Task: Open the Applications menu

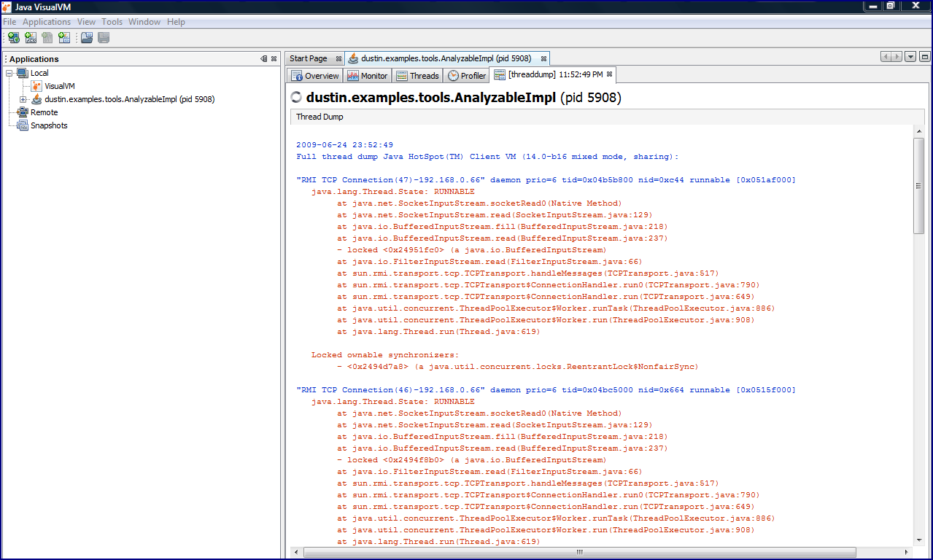Action: [x=47, y=22]
